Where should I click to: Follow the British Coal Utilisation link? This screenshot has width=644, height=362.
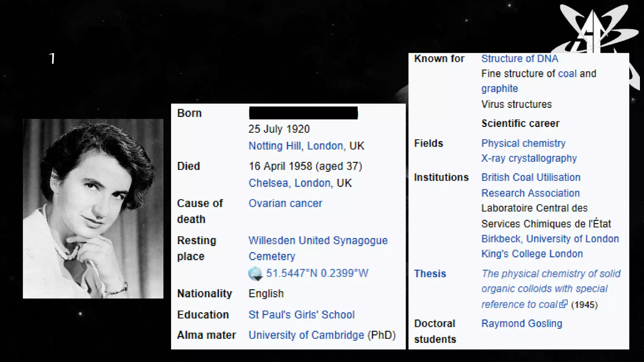(531, 177)
